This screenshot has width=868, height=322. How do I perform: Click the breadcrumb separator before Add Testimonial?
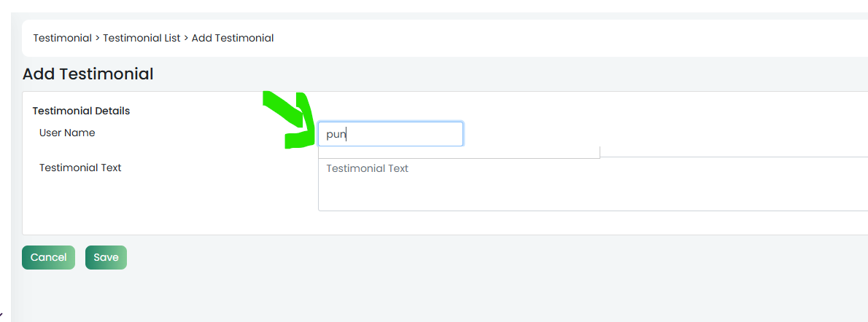click(186, 38)
